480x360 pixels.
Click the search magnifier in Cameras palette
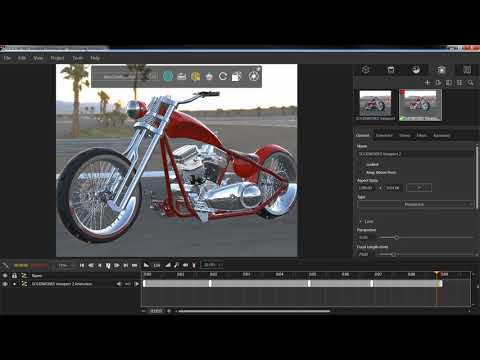(x=470, y=82)
